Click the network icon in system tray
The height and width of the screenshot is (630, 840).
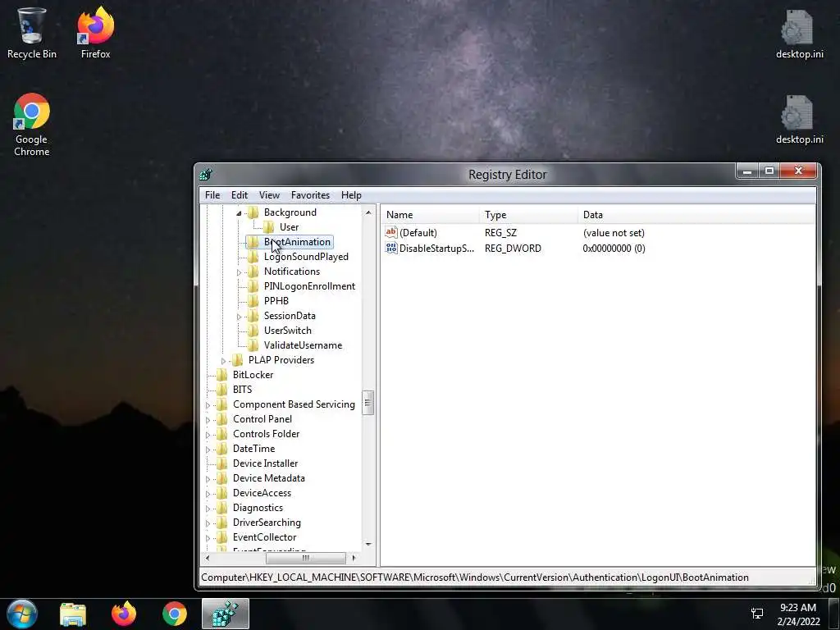tap(757, 614)
